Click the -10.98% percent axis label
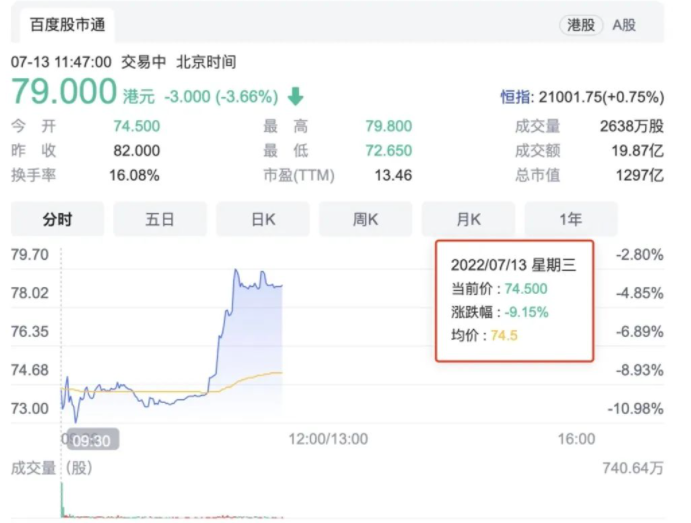This screenshot has height=523, width=691. point(635,408)
